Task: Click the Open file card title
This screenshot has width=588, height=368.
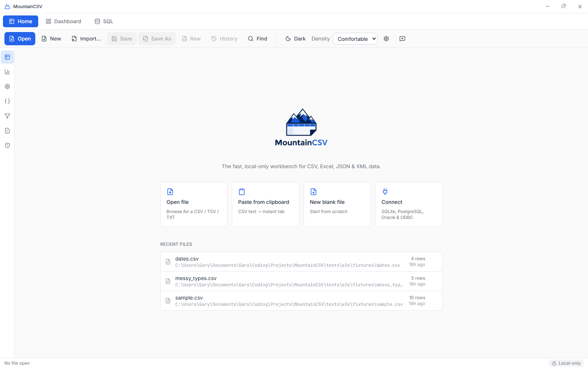Action: (x=178, y=202)
